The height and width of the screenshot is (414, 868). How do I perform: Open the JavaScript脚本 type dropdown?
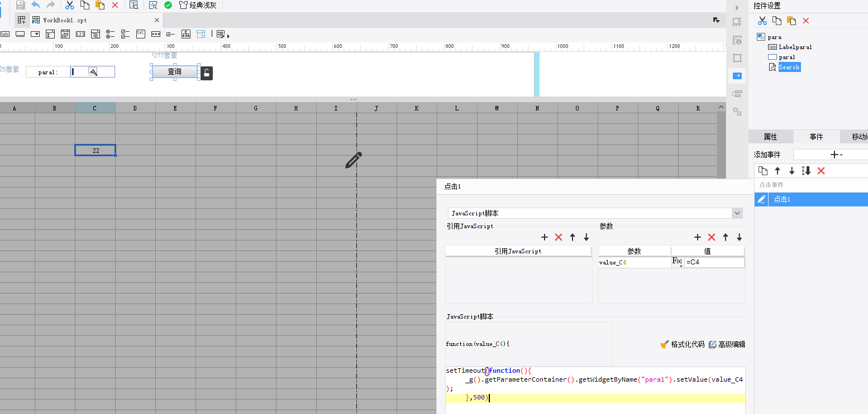737,213
